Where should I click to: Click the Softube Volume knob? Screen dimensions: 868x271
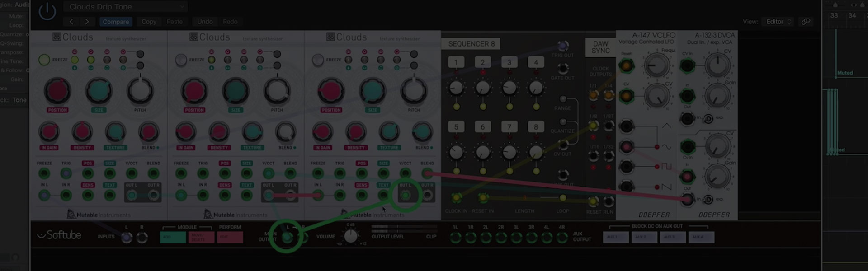(351, 236)
